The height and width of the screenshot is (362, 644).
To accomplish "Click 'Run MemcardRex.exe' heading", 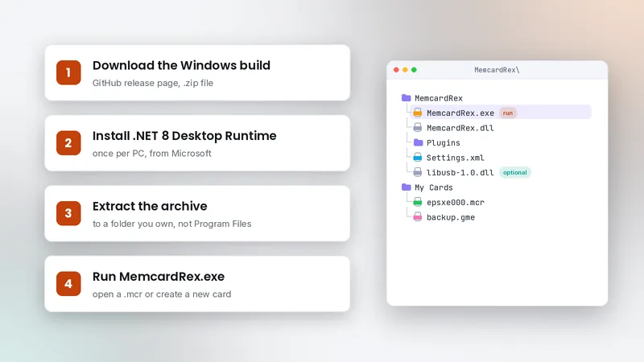I will tap(159, 277).
